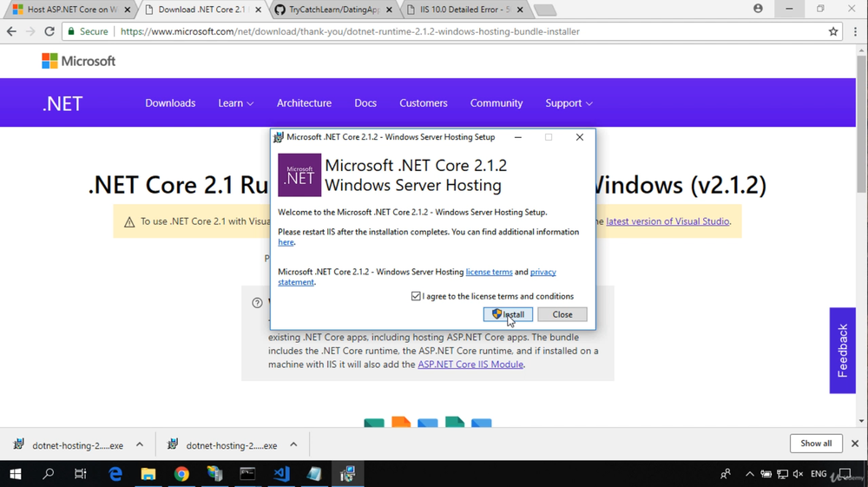Open Chrome's three-dot menu
Image resolution: width=868 pixels, height=487 pixels.
pyautogui.click(x=855, y=31)
